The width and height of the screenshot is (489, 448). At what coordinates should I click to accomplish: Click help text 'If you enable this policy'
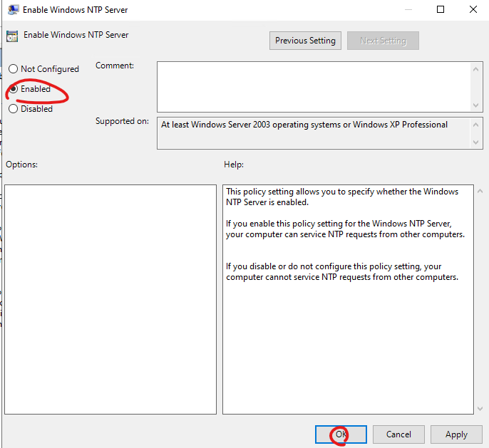pyautogui.click(x=345, y=229)
